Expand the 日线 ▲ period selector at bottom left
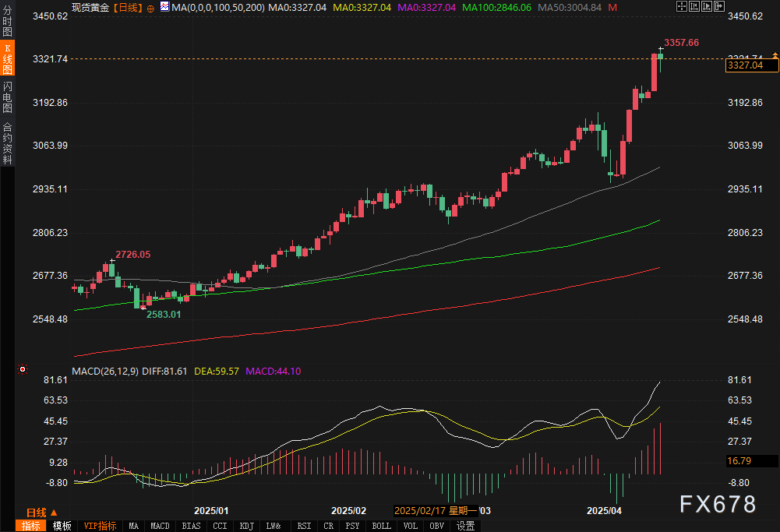 pyautogui.click(x=41, y=512)
